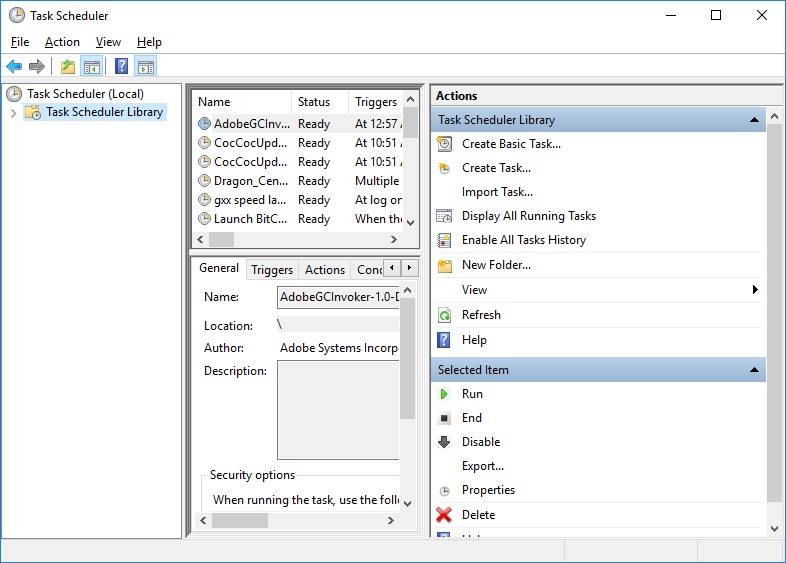Click the task Name text field
The height and width of the screenshot is (563, 786).
(x=338, y=297)
